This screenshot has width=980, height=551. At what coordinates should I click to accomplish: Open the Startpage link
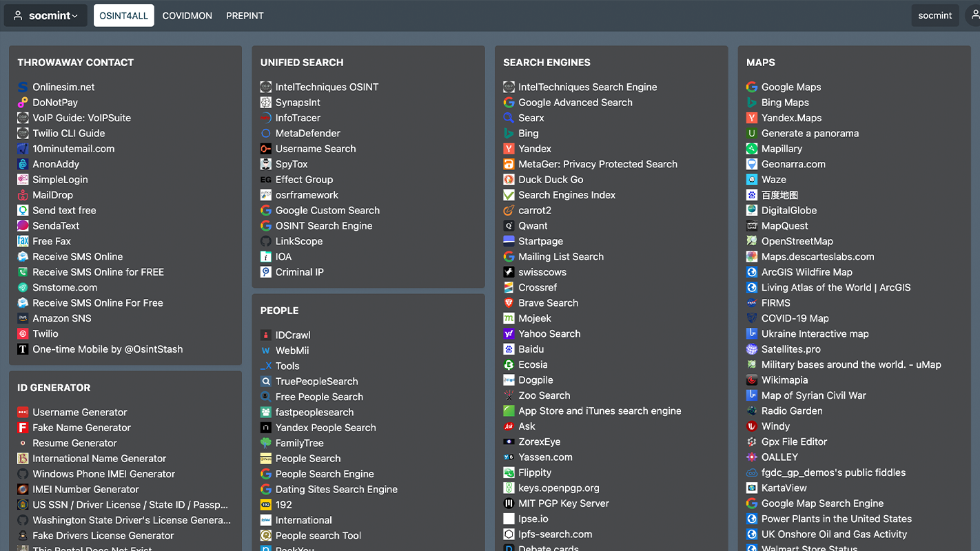click(x=541, y=241)
